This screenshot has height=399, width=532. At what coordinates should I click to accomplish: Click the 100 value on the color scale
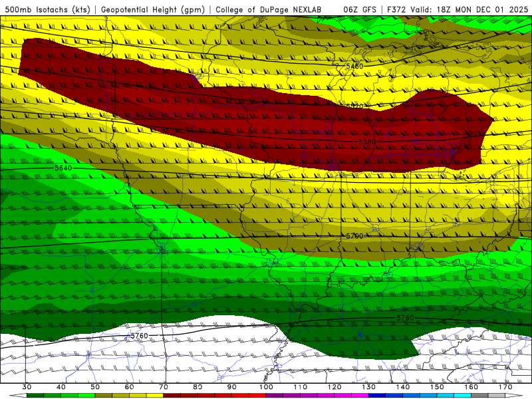(x=267, y=387)
